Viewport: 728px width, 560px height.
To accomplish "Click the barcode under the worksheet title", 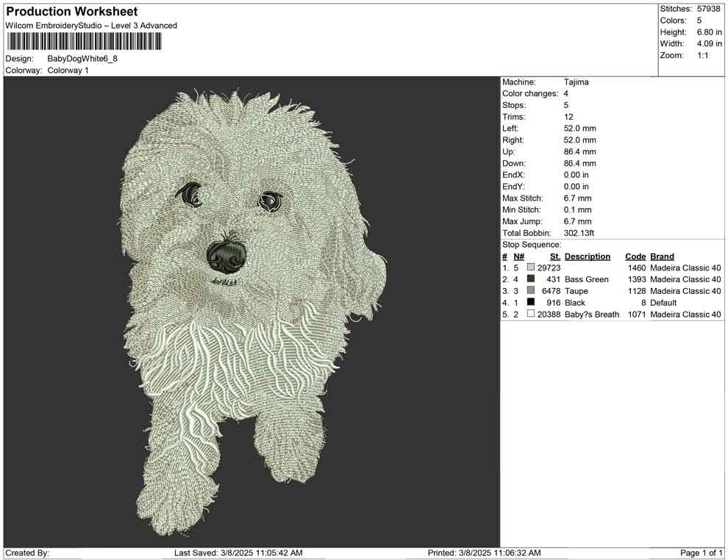I will tap(83, 42).
